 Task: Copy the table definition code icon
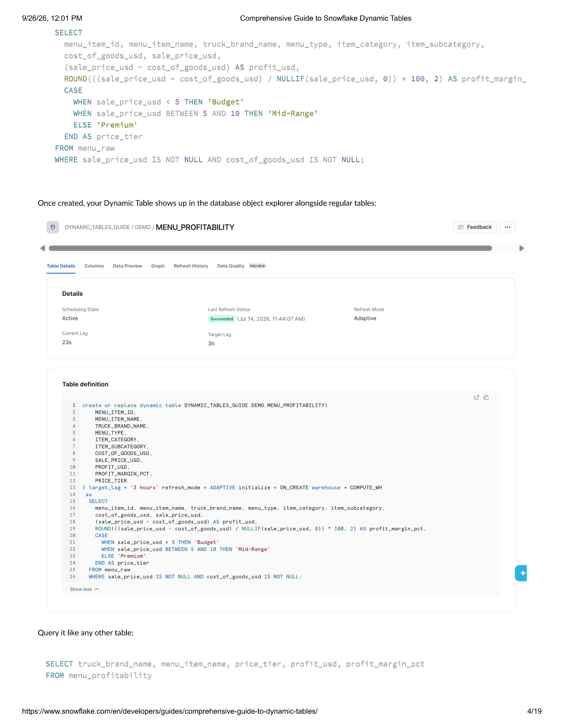point(486,397)
